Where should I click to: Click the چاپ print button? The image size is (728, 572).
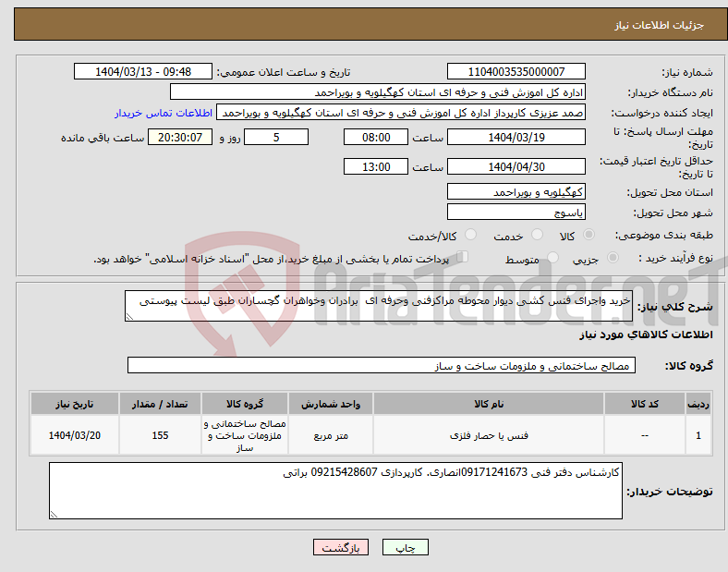coord(406,547)
